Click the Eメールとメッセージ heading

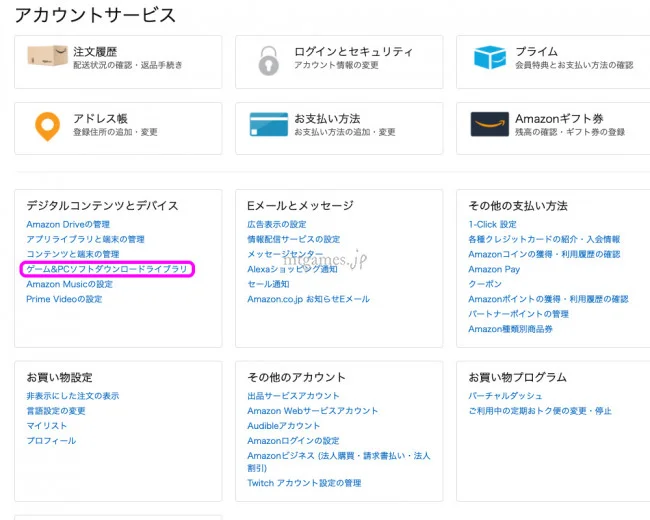[x=300, y=206]
